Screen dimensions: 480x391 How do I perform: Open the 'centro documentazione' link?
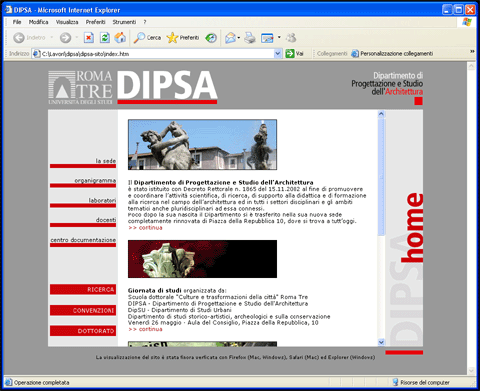(83, 240)
